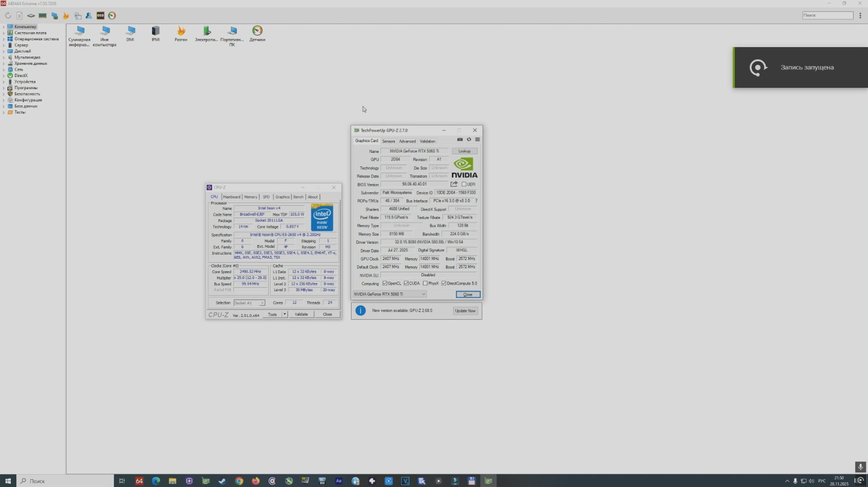Uncheck the OpenCL computing checkbox
Viewport: 868px width, 487px height.
(385, 283)
